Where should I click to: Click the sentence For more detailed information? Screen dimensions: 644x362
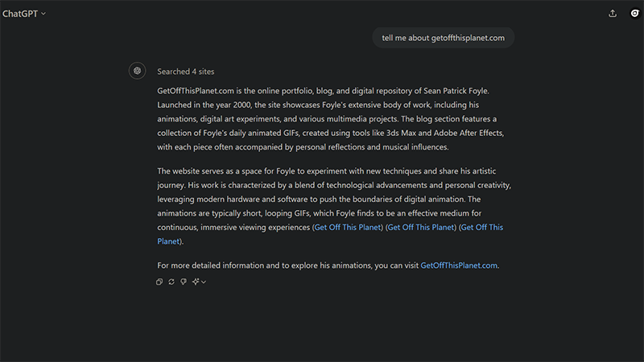328,265
